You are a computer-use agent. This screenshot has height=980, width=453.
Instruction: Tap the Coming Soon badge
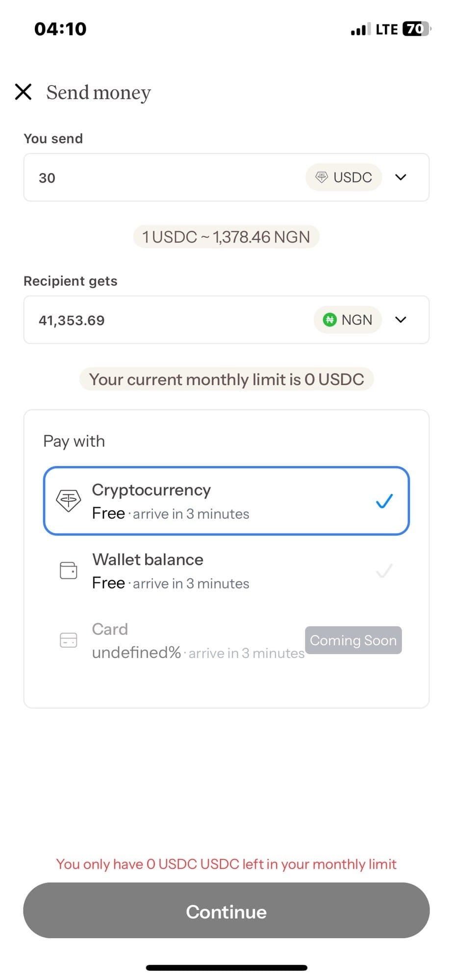coord(353,640)
